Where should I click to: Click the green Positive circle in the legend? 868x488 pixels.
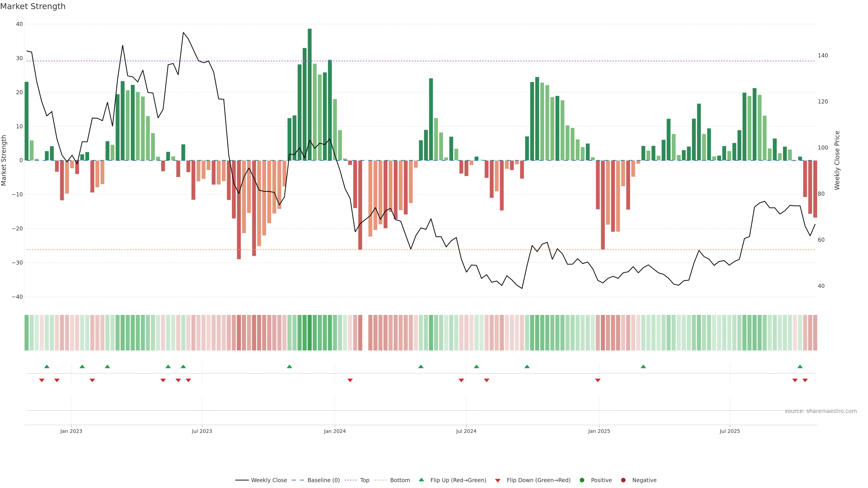coord(582,480)
